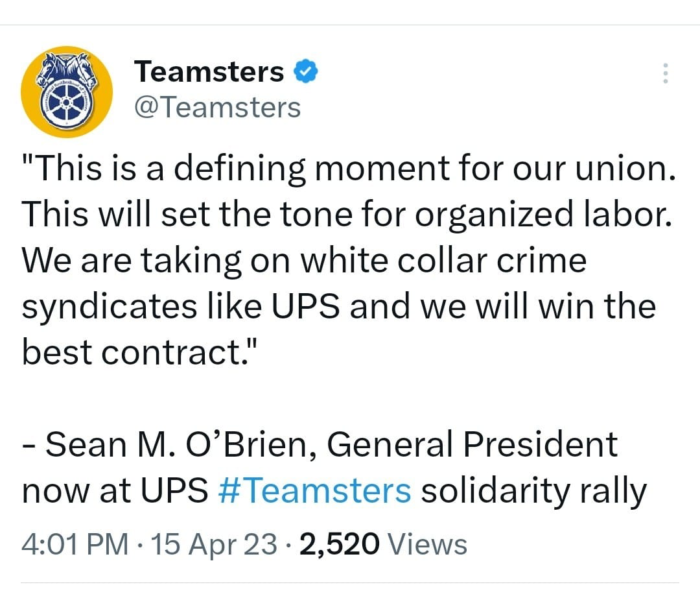700x598 pixels.
Task: Click the 'best contract.' closing line
Action: (140, 352)
